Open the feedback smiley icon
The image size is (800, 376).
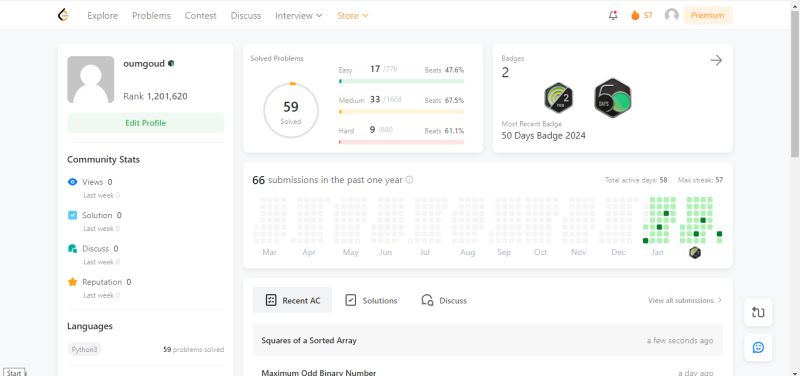758,347
